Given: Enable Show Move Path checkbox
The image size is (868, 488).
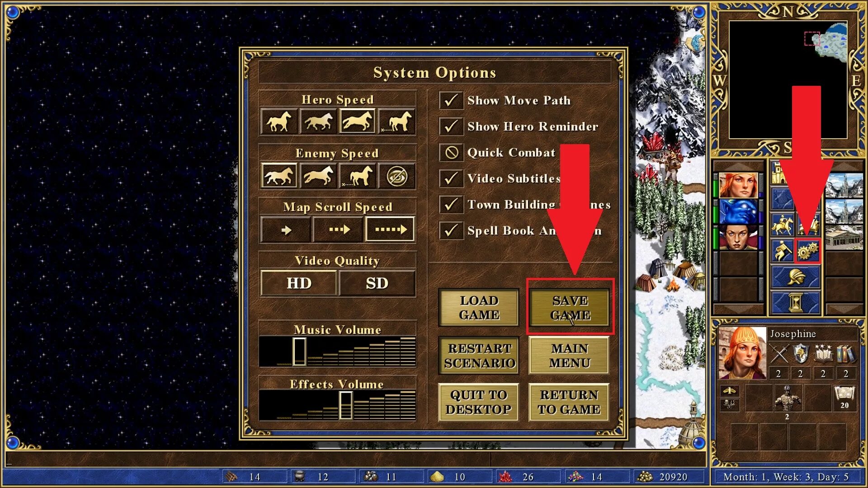Looking at the screenshot, I should tap(450, 99).
